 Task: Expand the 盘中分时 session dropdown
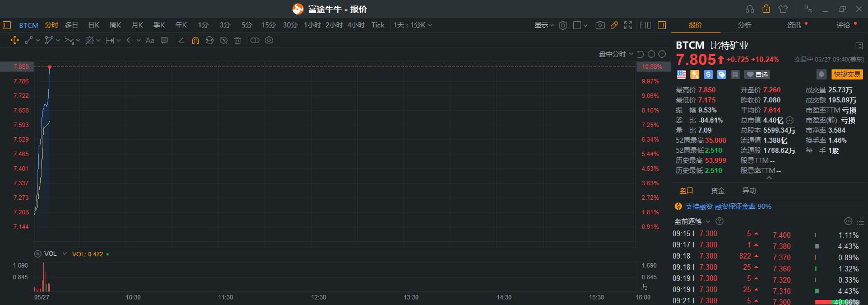coord(616,54)
